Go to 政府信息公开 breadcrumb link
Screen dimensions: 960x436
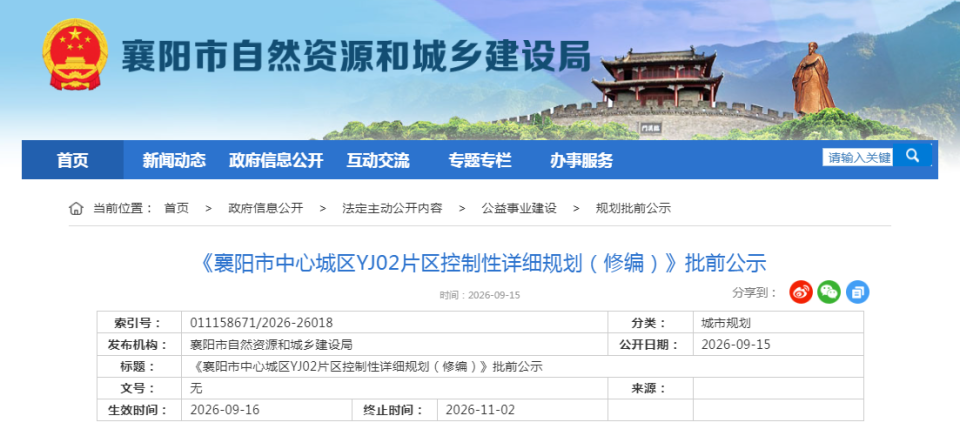click(x=266, y=209)
